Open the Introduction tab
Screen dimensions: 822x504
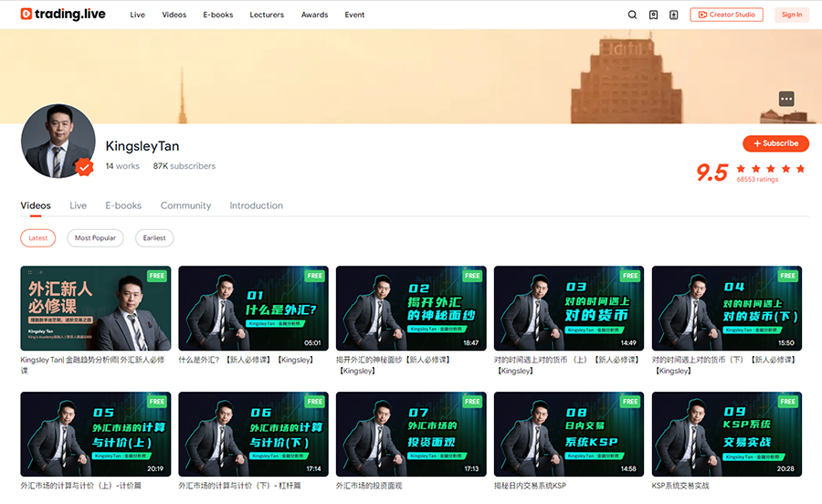click(256, 205)
